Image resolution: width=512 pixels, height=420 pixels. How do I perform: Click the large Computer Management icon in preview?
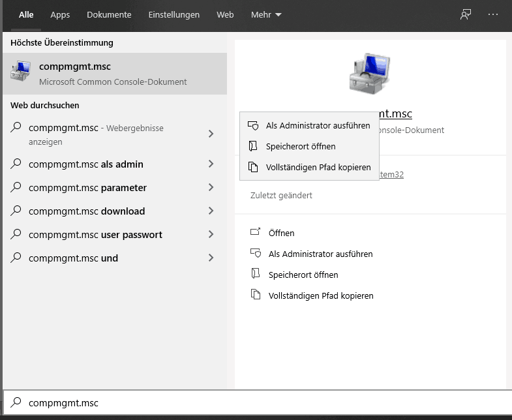[x=370, y=74]
